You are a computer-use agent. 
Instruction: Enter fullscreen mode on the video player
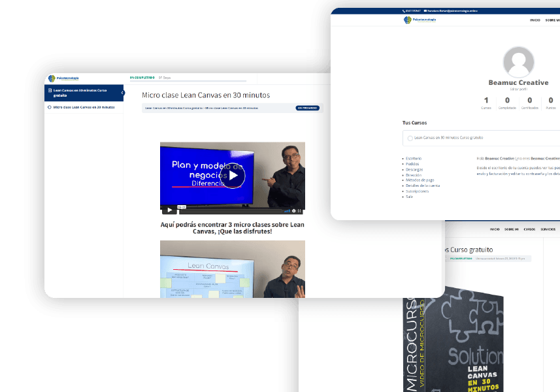click(x=301, y=210)
